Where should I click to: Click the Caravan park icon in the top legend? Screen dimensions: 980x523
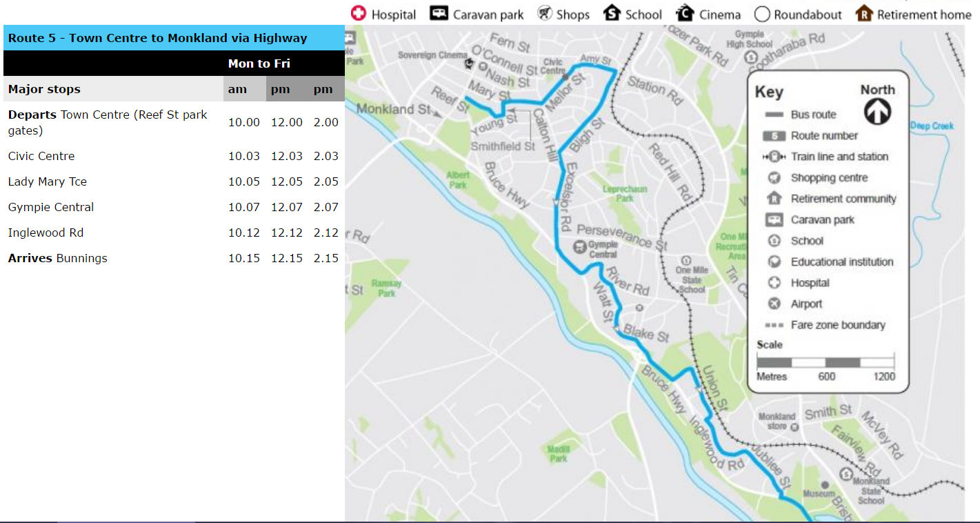pos(439,14)
